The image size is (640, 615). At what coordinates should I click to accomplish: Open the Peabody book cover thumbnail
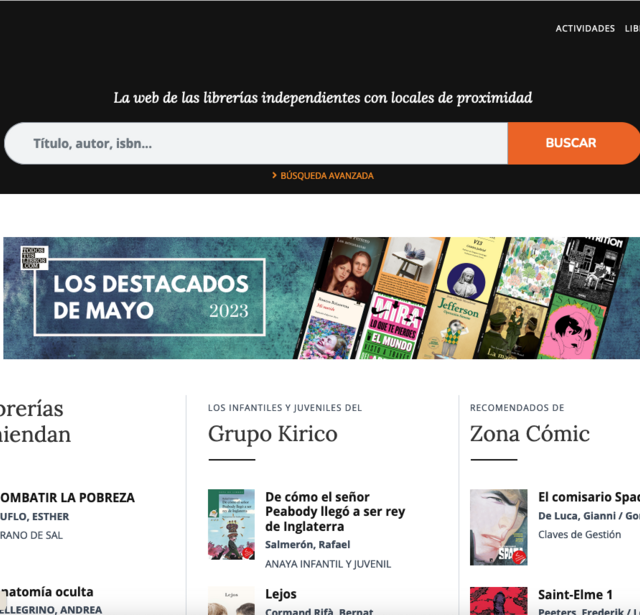[x=231, y=524]
